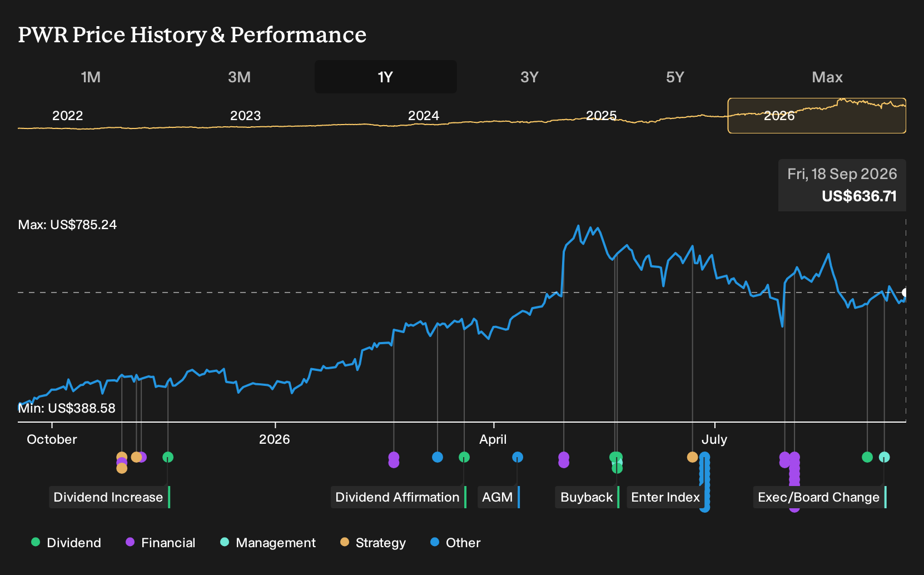Click the Max: US$785.24 label
This screenshot has width=924, height=575.
[x=67, y=225]
